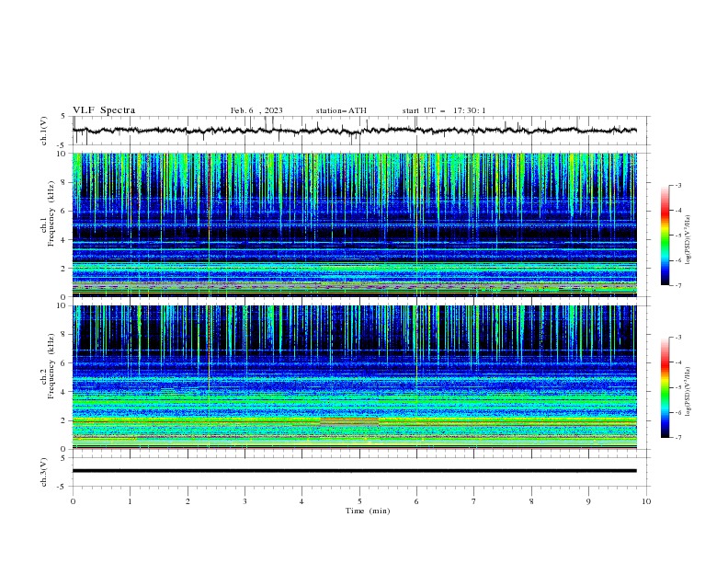Click the time axis tick label "7"
Viewport: 728px width, 563px height.
point(474,501)
